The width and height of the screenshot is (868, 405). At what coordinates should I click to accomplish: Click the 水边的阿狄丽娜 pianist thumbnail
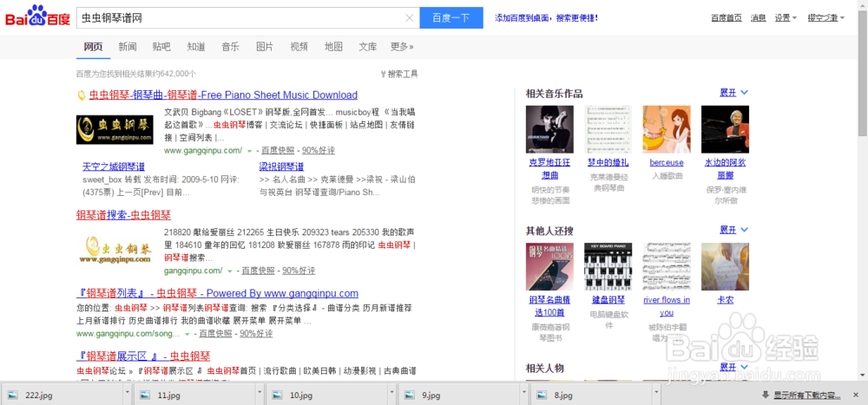725,129
